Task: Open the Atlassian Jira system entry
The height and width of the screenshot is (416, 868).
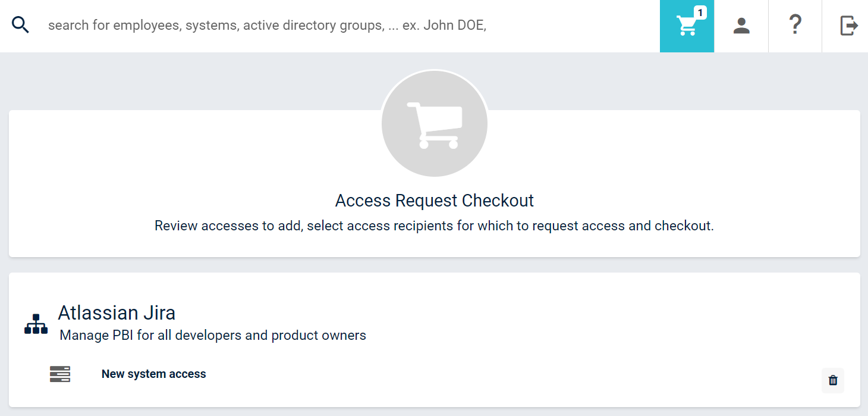Action: pyautogui.click(x=117, y=312)
